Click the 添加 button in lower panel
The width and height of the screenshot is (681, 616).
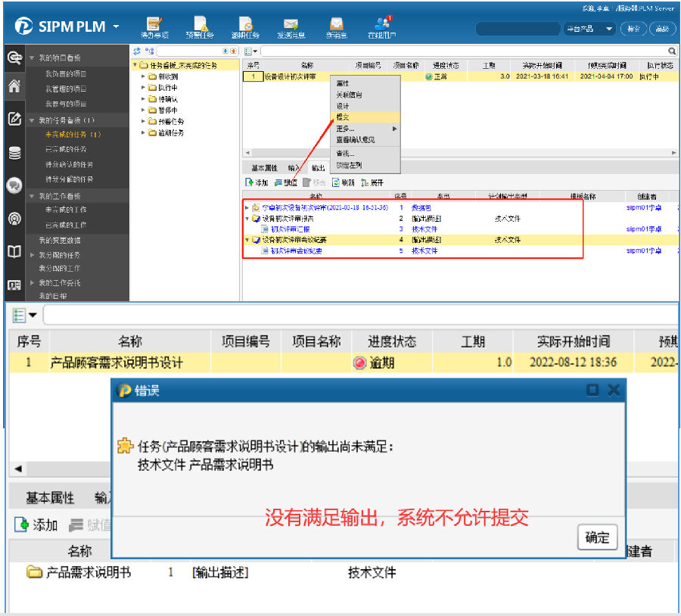(x=36, y=525)
